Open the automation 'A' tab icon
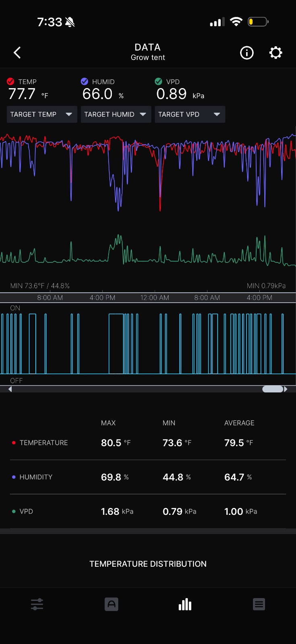The image size is (296, 644). (111, 604)
